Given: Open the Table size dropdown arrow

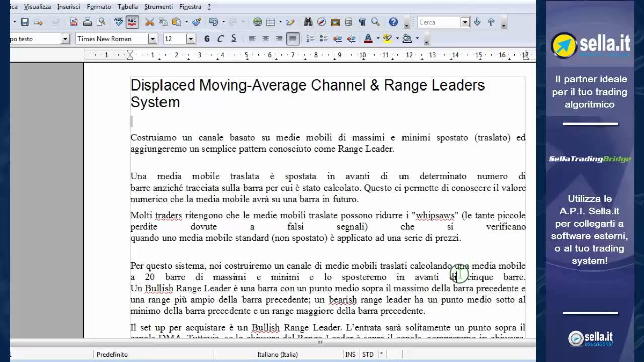Looking at the screenshot, I should coord(280,22).
